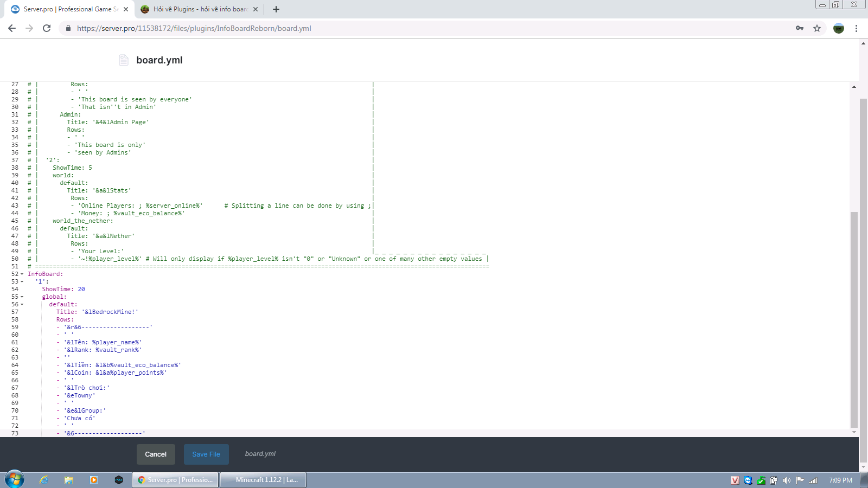The height and width of the screenshot is (488, 868).
Task: Bookmark this page with the star
Action: (x=817, y=28)
